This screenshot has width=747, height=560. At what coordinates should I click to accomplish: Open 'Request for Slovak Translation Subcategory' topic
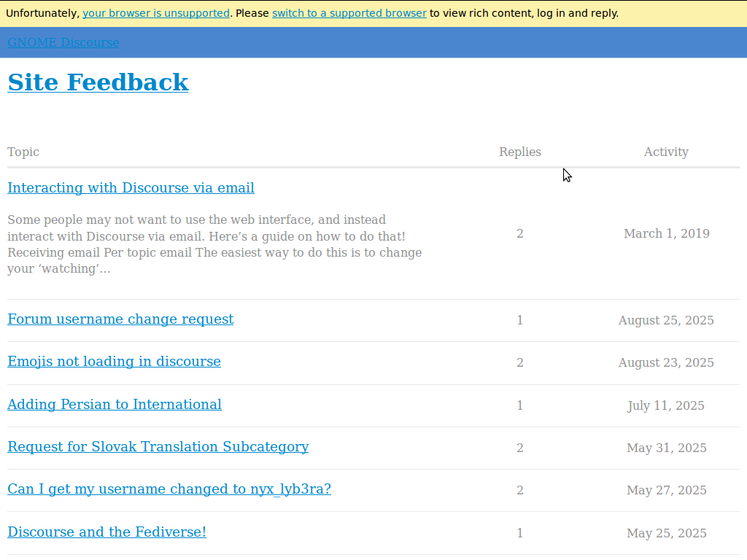(x=158, y=447)
